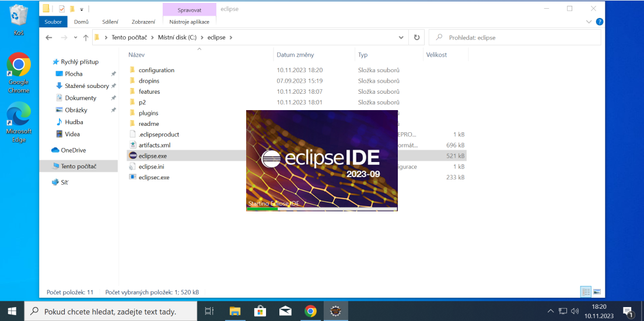Open Dokumenty in navigation pane
The image size is (644, 321).
80,98
